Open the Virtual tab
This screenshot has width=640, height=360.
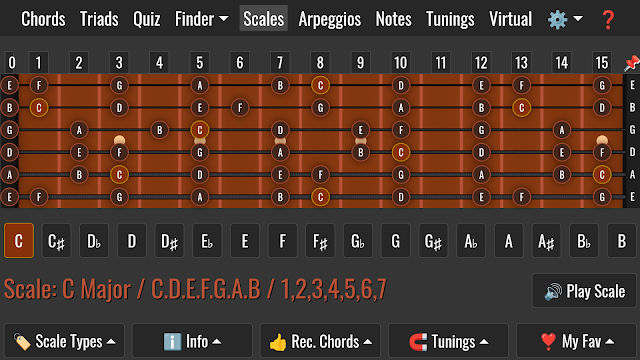point(511,19)
